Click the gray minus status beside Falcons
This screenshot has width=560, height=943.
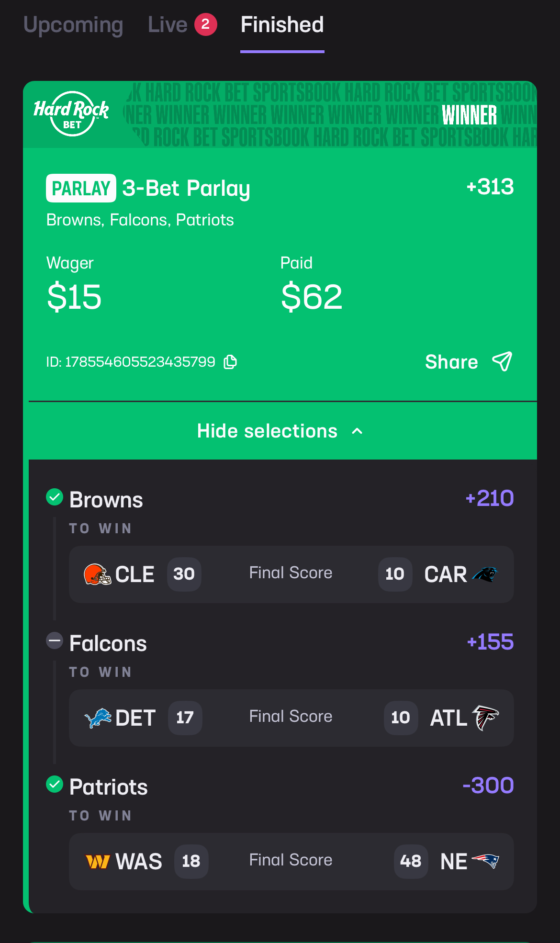(x=55, y=640)
